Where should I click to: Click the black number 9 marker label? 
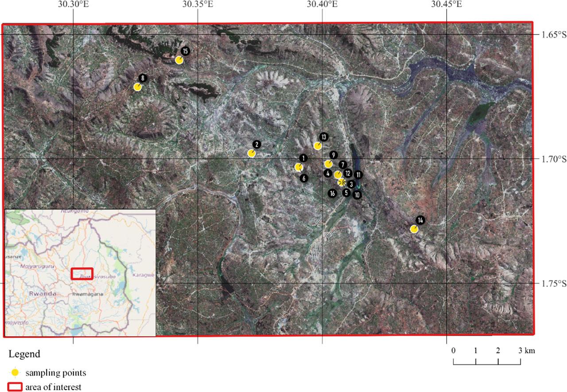coord(334,155)
